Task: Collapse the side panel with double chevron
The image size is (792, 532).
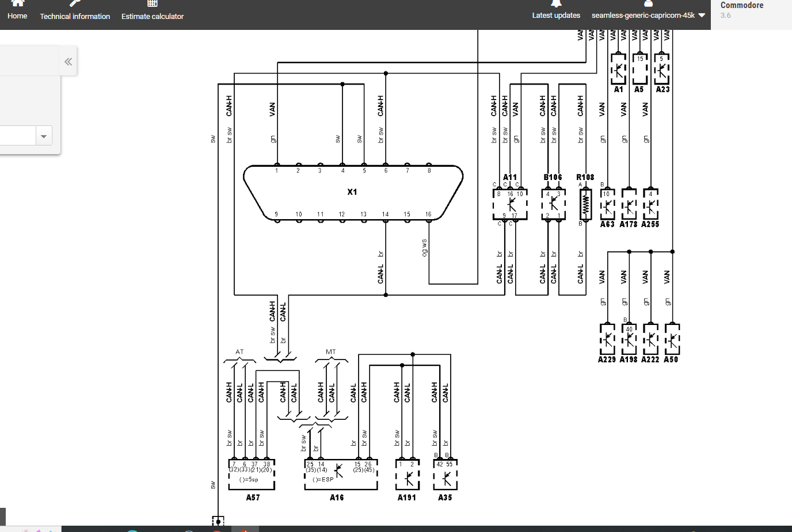Action: pos(68,62)
